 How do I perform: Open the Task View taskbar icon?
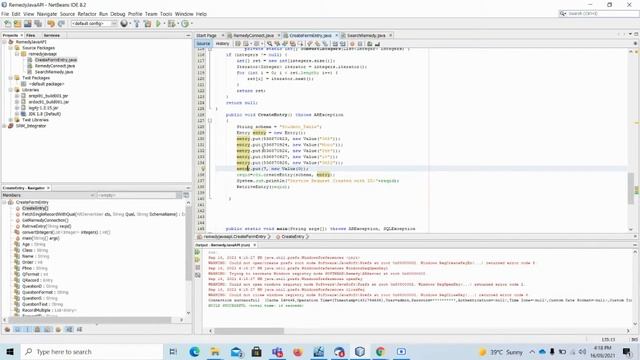click(173, 351)
